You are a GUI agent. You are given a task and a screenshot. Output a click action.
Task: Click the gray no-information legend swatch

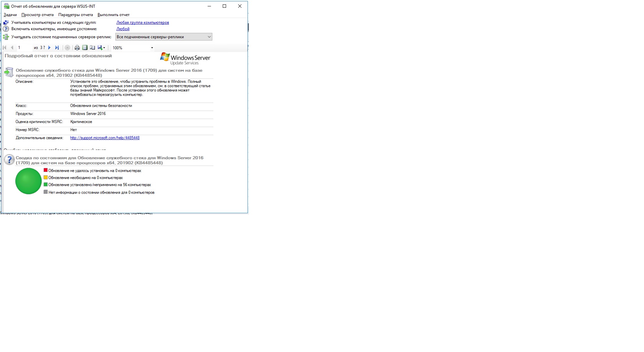click(46, 192)
